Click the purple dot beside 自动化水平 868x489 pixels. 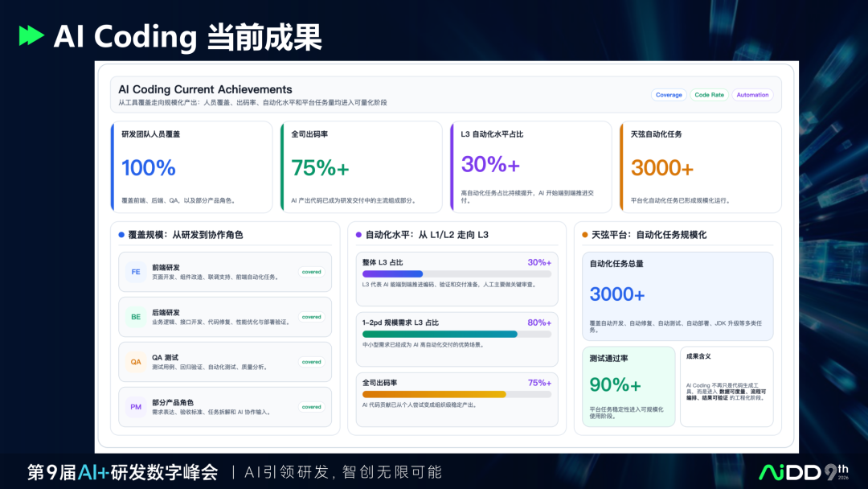[x=358, y=235]
